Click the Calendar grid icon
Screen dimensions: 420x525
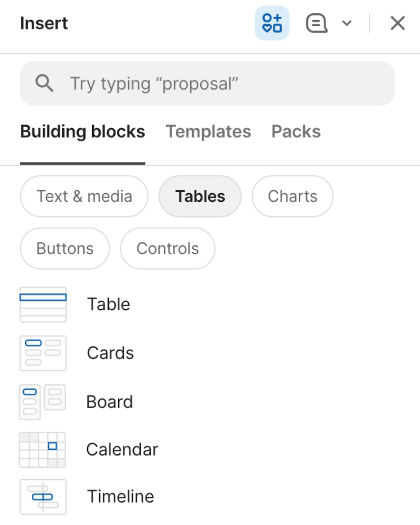pyautogui.click(x=43, y=450)
